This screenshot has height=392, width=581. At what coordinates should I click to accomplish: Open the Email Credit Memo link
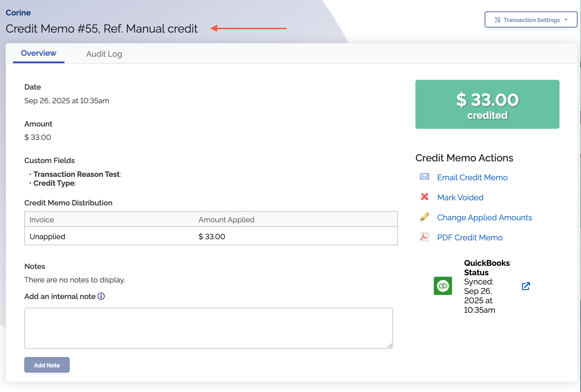tap(472, 177)
